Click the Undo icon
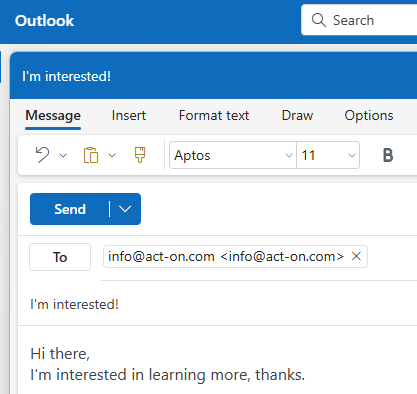The image size is (417, 394). [42, 155]
